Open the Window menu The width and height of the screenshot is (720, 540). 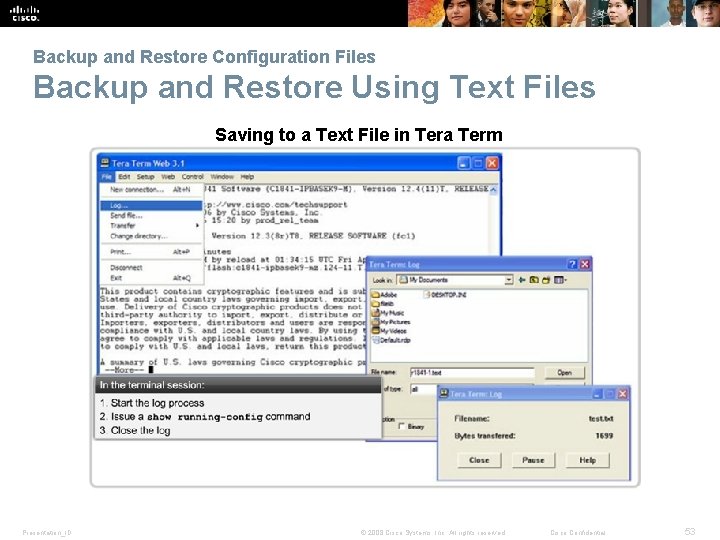[222, 177]
